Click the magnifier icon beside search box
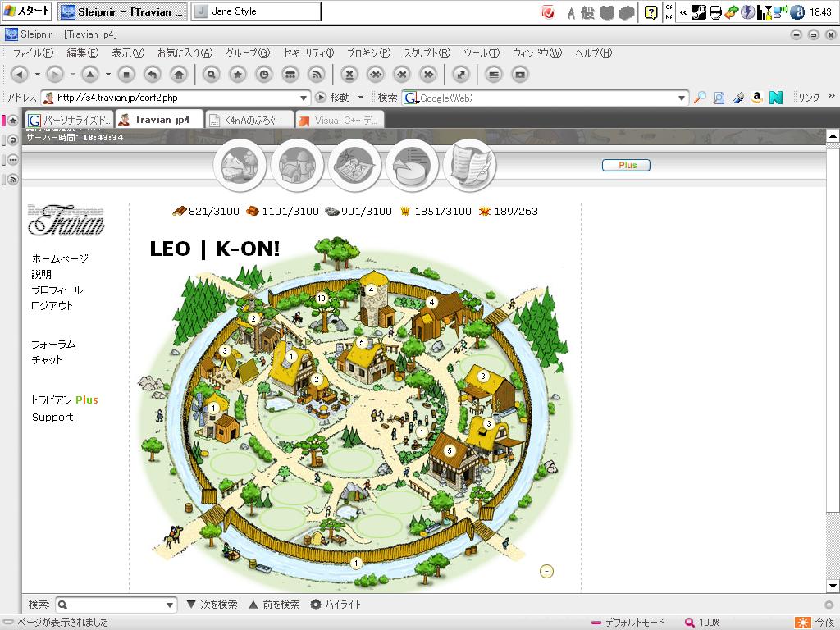 (x=700, y=98)
